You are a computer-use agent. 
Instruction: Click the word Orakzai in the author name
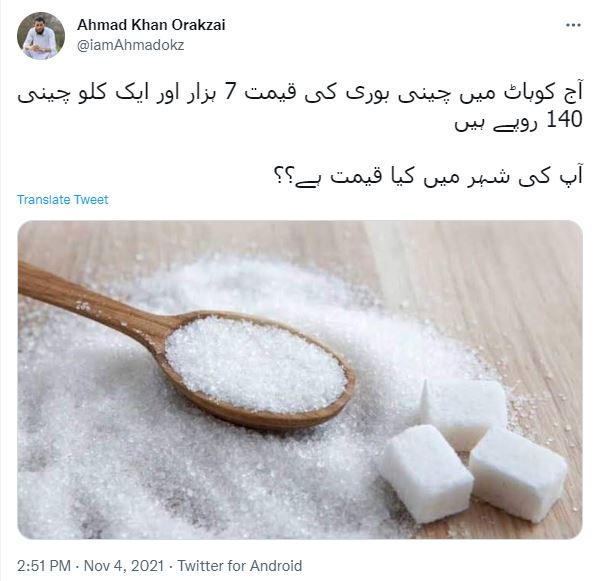click(198, 25)
